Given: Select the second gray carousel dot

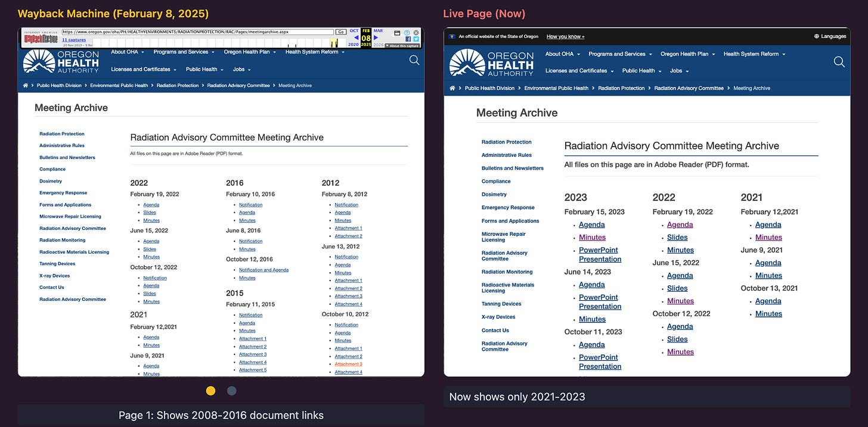Looking at the screenshot, I should (x=232, y=391).
